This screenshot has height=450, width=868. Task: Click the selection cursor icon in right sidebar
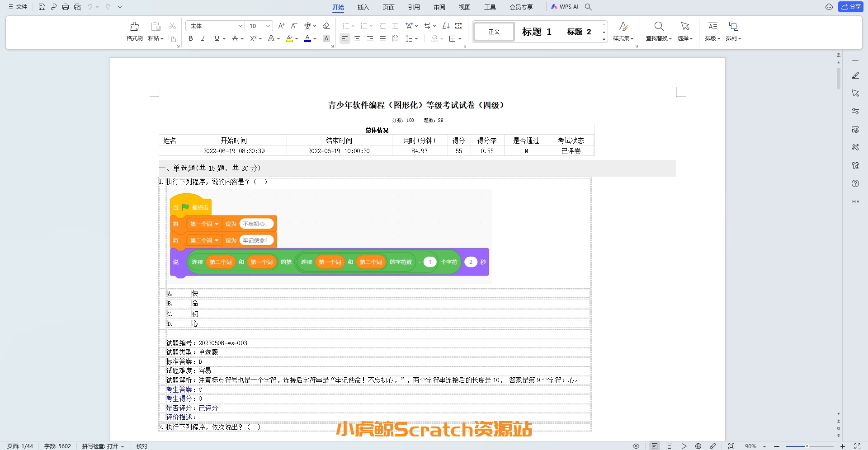click(855, 93)
